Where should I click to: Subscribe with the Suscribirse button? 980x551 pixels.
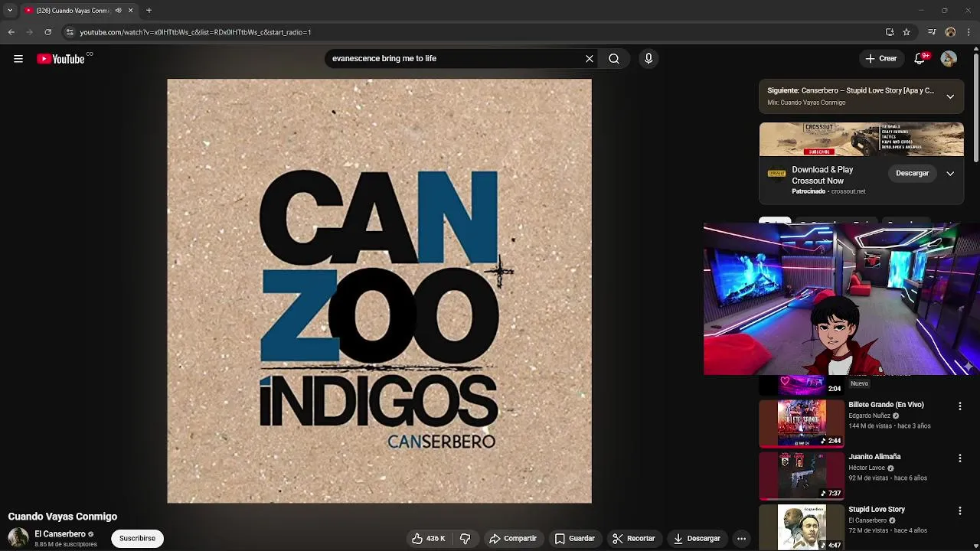(x=137, y=539)
